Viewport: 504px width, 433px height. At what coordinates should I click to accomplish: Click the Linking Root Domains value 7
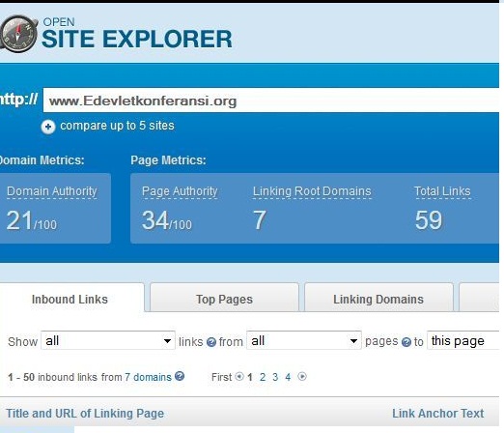click(260, 220)
